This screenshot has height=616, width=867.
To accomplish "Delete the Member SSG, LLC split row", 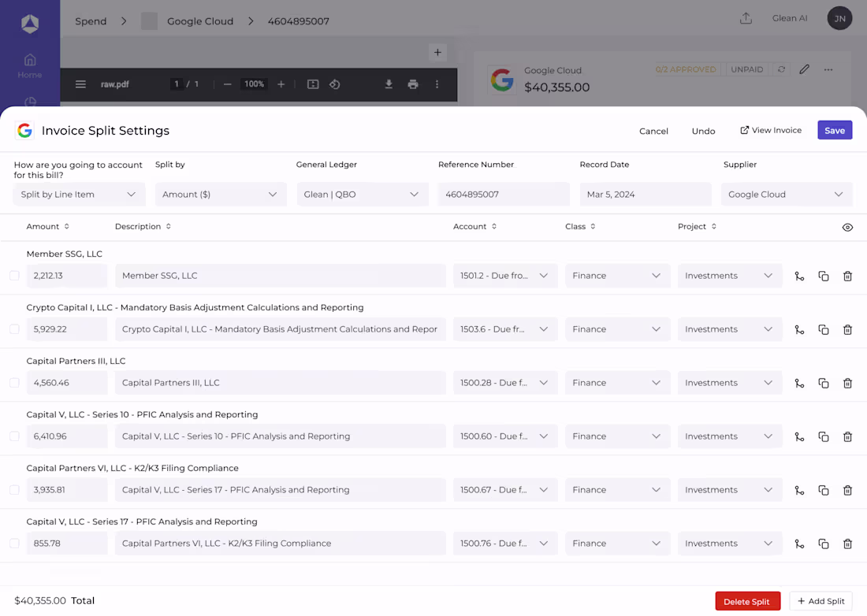I will pos(847,276).
